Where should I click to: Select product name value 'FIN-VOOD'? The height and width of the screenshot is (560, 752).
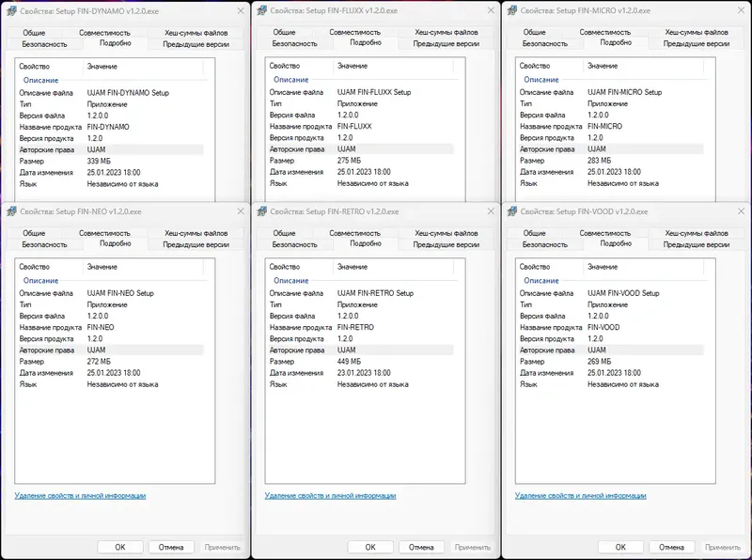[603, 327]
